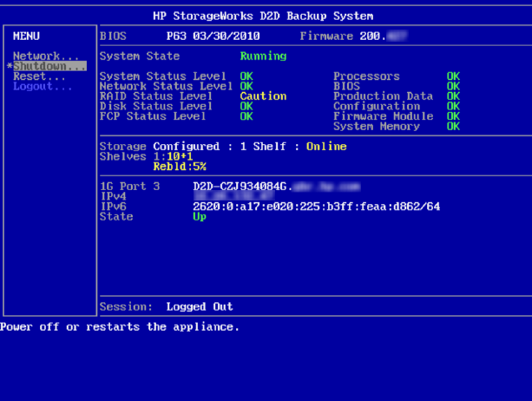Click the Network Status Level label
Image resolution: width=532 pixels, height=401 pixels.
(x=166, y=86)
